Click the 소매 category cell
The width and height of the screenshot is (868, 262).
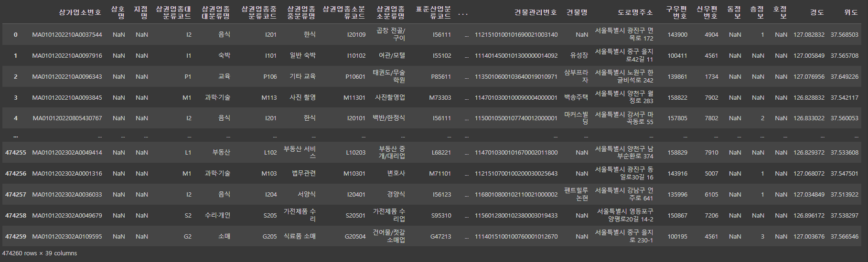pos(224,236)
